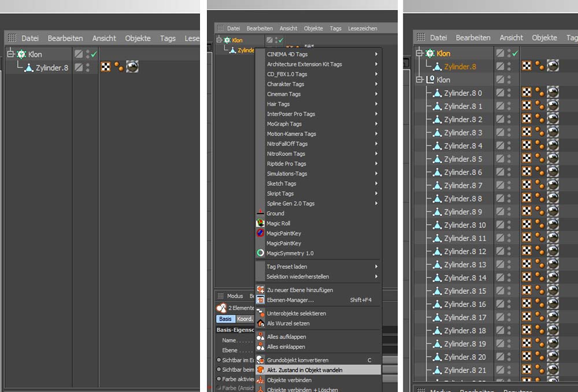Open Bearbeiten menu in right panel

[473, 38]
